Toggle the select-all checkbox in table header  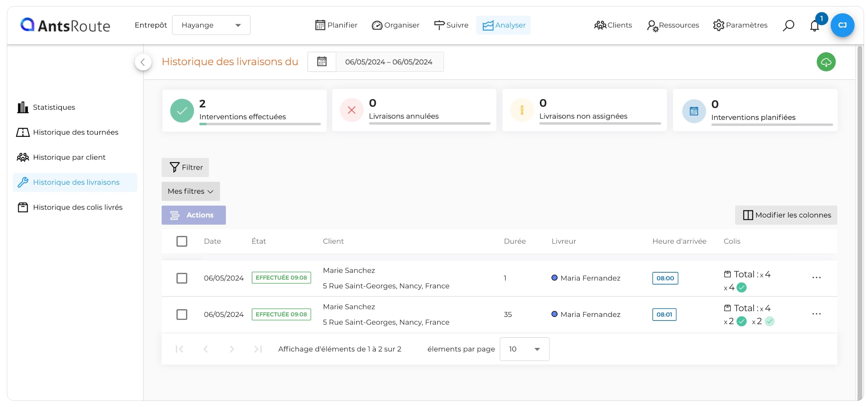(x=182, y=241)
